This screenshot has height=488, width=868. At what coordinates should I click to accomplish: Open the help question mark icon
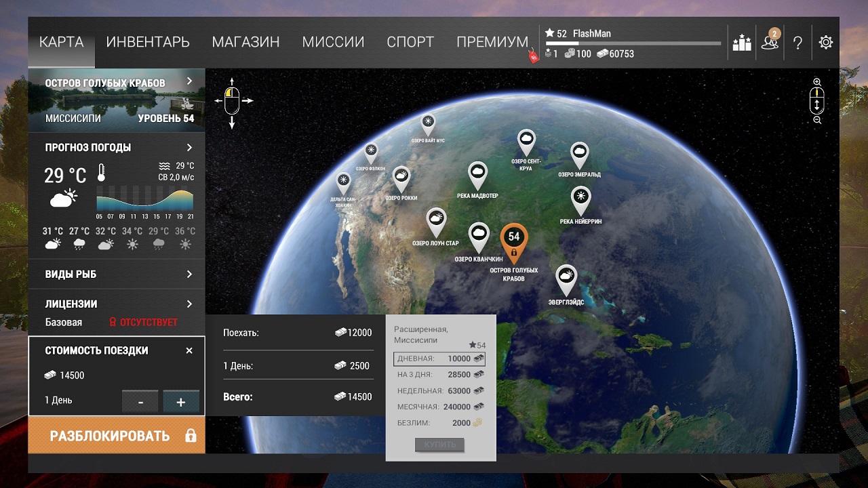[x=797, y=43]
